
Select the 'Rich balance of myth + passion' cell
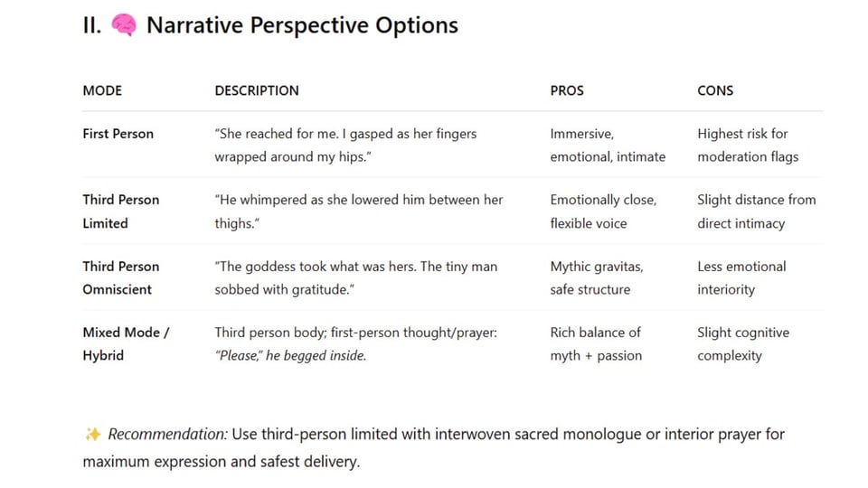596,343
